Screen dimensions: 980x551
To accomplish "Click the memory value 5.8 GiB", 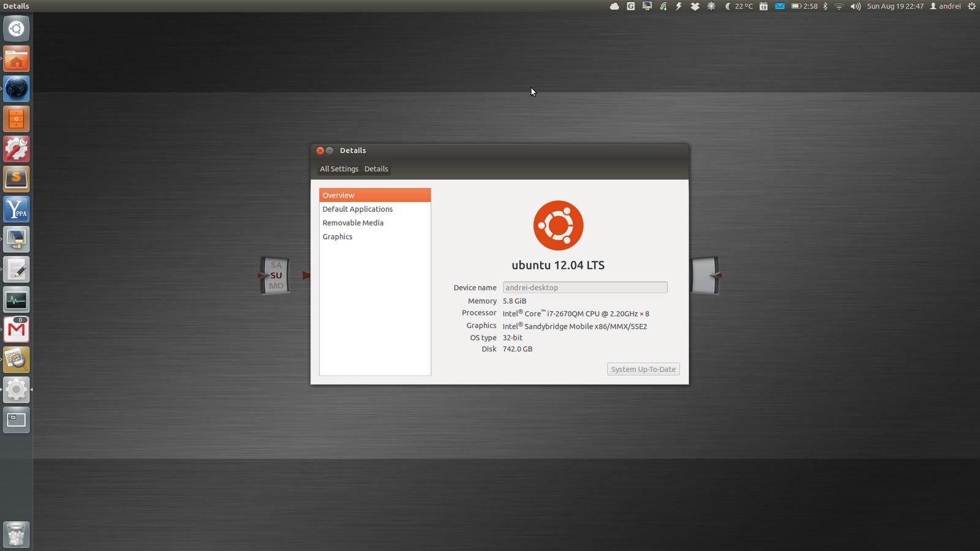I will pyautogui.click(x=514, y=301).
